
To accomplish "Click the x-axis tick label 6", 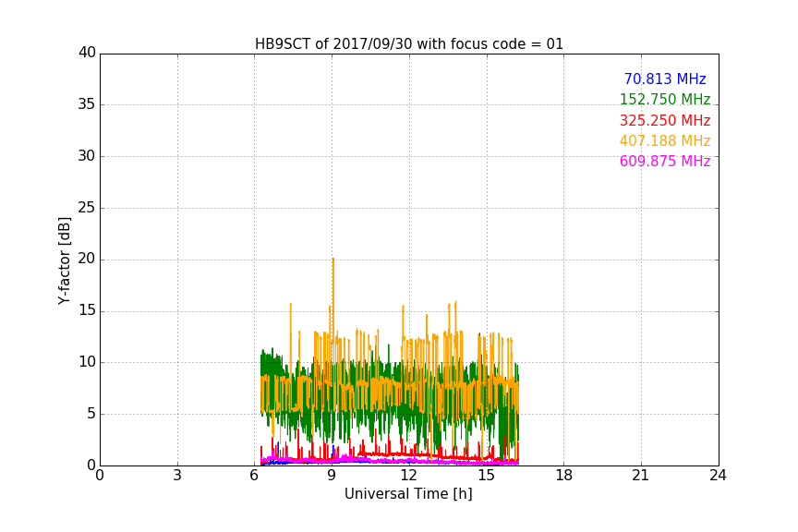I will pyautogui.click(x=255, y=476).
